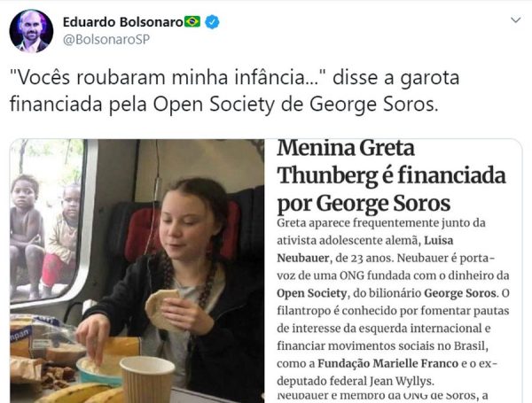The image size is (532, 403).
Task: Click the bold name 'Luisa Neubauer'
Action: [365, 249]
